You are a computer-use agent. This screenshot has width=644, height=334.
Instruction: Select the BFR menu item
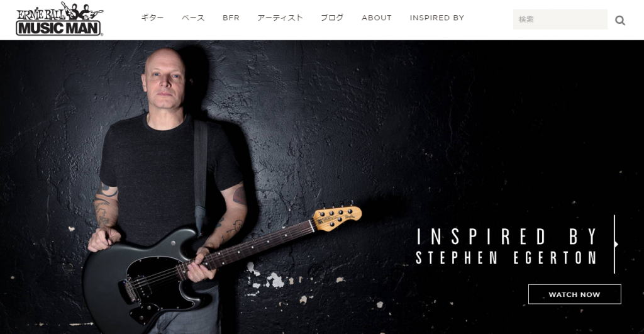coord(231,18)
